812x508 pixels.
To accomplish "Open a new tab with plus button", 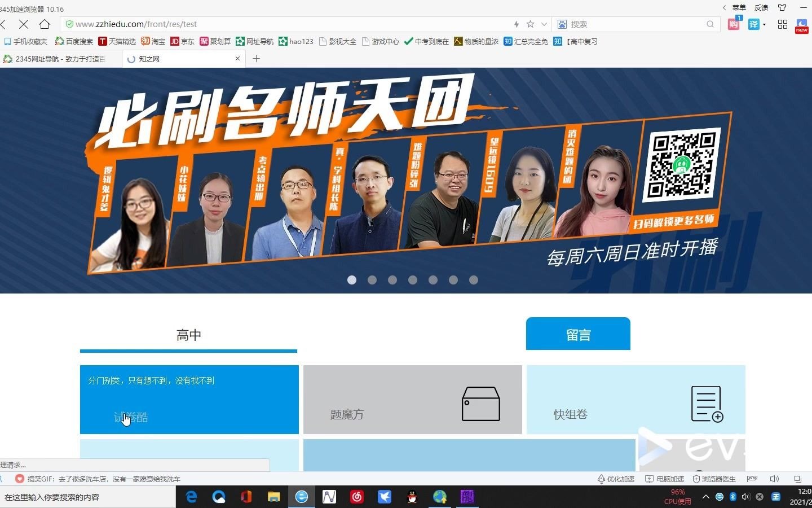I will point(256,58).
